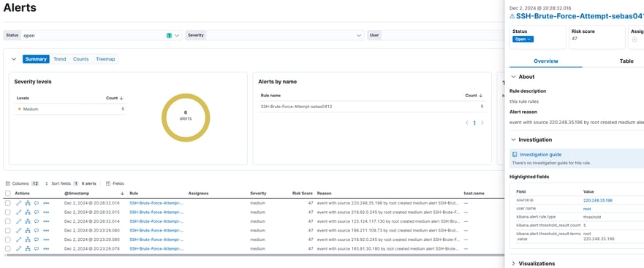Open rule link in the 20:28:32.016 row
Viewport: 644px width, 268px height.
156,203
